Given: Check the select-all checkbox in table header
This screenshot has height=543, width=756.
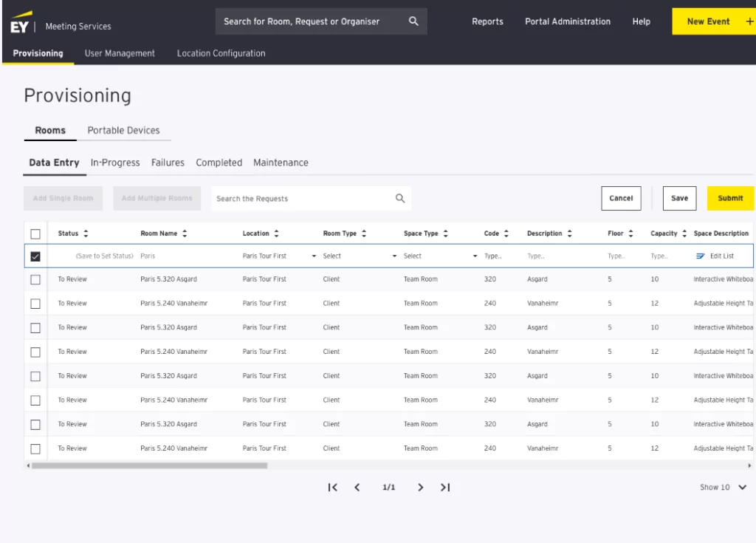Looking at the screenshot, I should tap(35, 233).
